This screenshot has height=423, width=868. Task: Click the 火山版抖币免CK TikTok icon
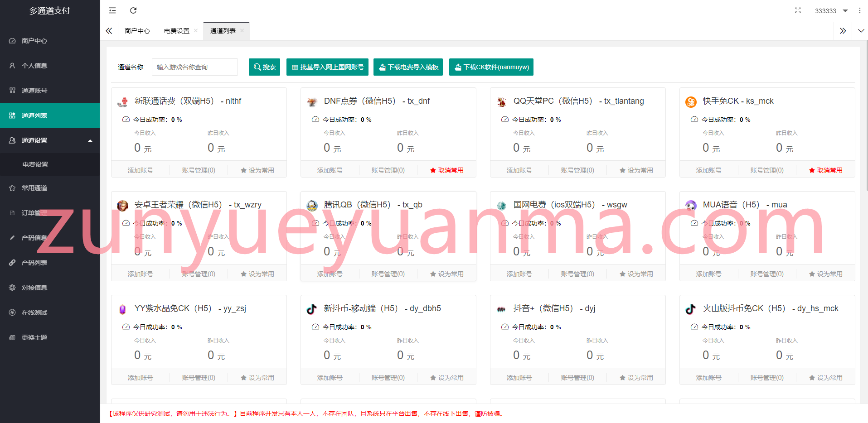pyautogui.click(x=691, y=309)
